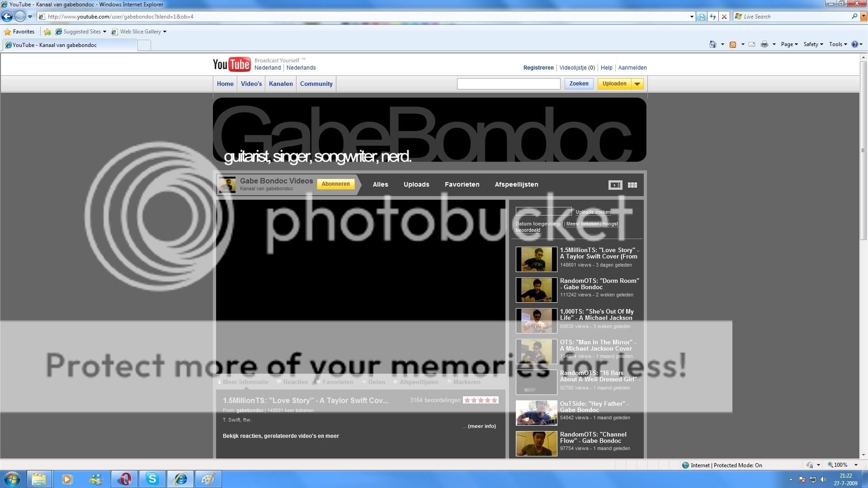The image size is (868, 488).
Task: Click the YouTube logo
Action: coord(231,65)
